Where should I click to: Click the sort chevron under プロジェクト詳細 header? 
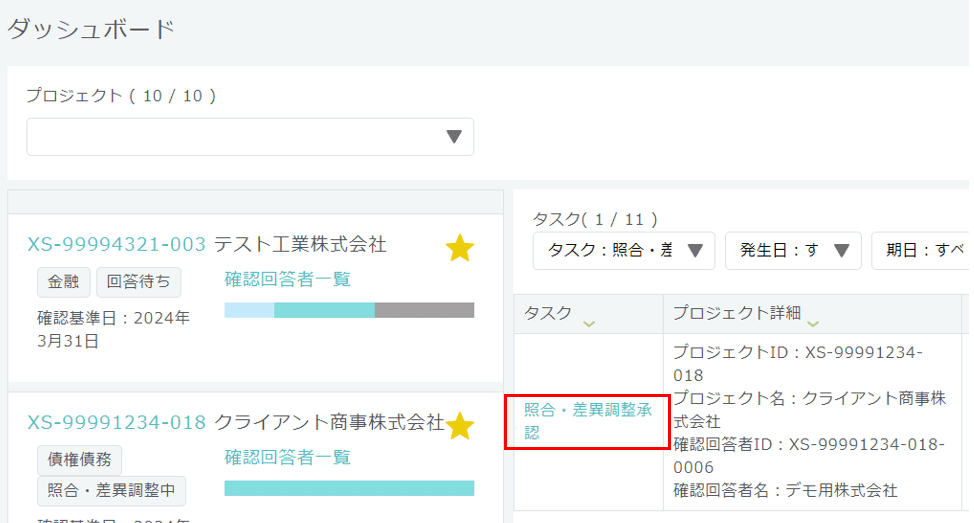coord(812,323)
